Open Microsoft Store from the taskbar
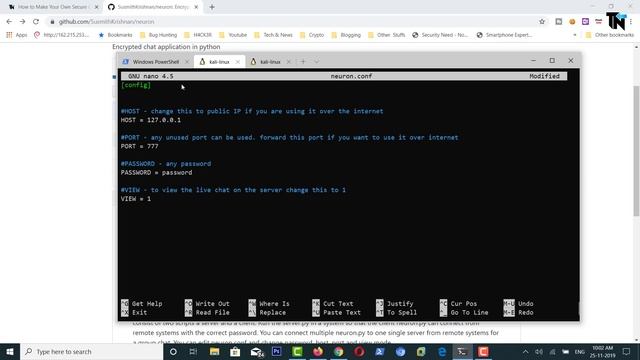The image size is (640, 360). 235,351
